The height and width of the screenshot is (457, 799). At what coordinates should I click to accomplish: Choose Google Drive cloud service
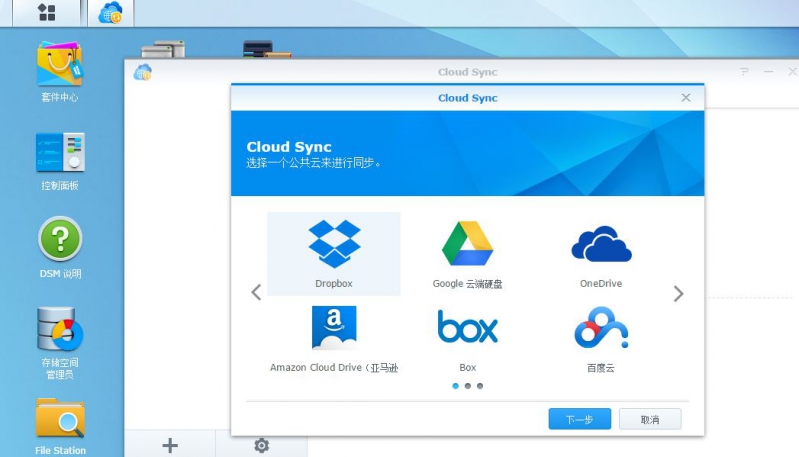point(467,252)
